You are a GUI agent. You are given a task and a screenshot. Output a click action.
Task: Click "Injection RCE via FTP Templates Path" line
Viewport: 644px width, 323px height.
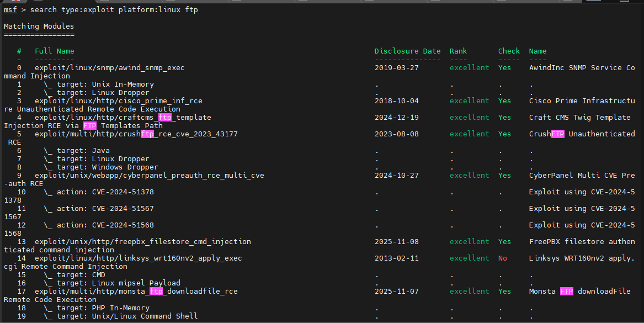(83, 126)
